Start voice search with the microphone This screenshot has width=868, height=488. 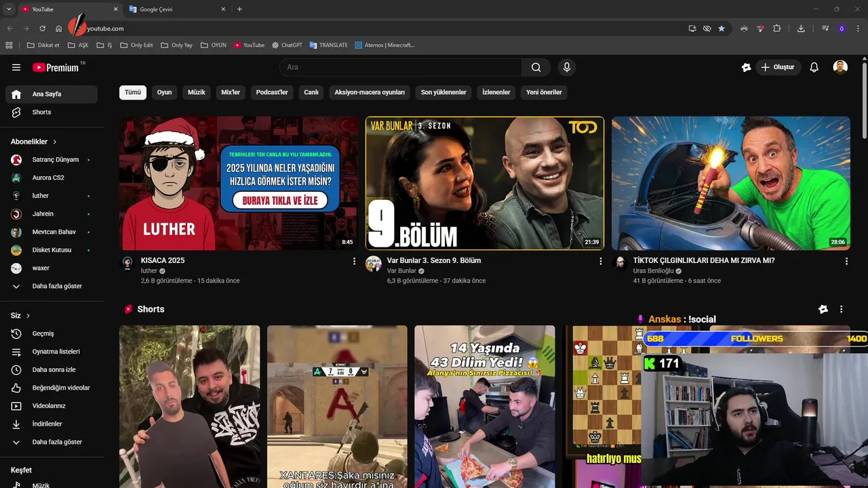pos(567,67)
